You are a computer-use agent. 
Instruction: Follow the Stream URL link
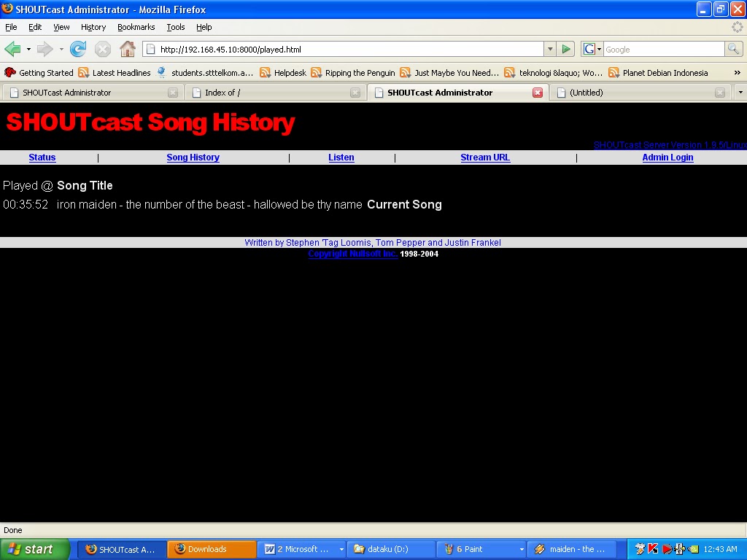point(485,157)
